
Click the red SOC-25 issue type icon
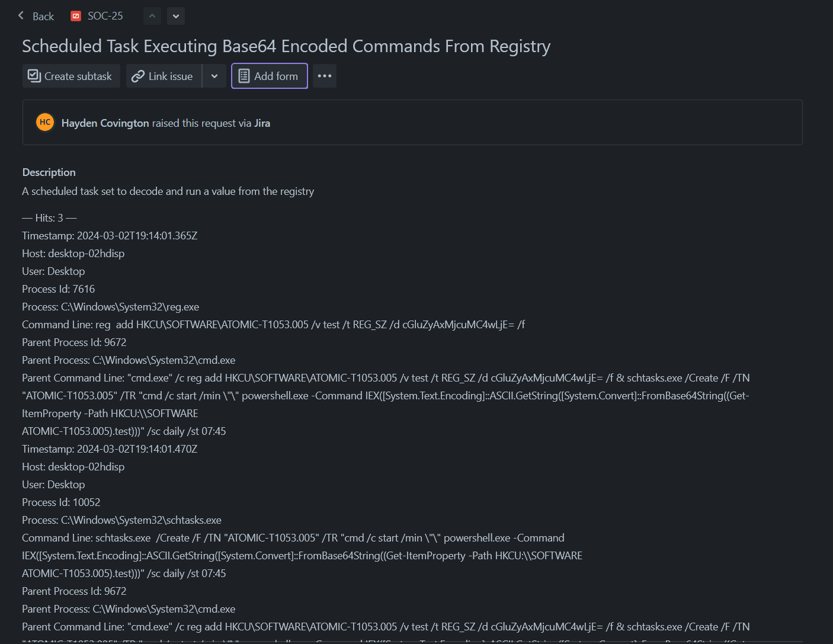(x=76, y=16)
